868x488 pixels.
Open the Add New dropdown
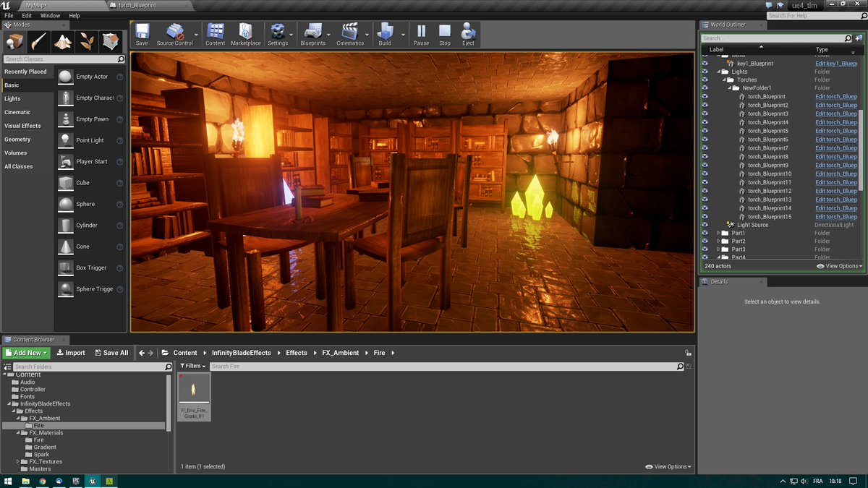(26, 353)
